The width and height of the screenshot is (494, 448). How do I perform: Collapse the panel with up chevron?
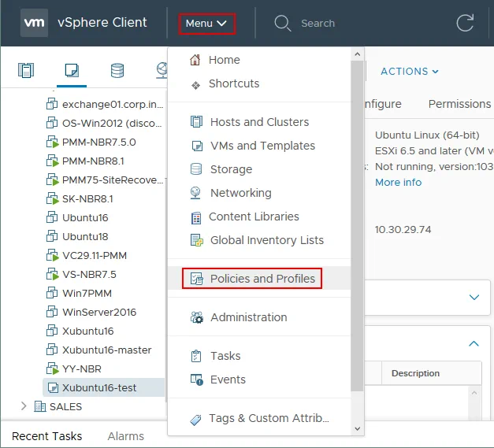point(474,343)
